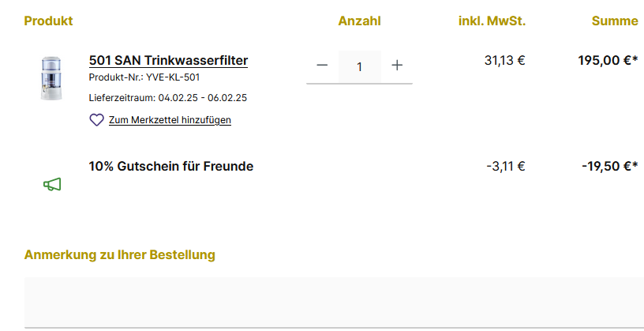Click the '10% Gutschein für Freunde' label
The height and width of the screenshot is (331, 644).
click(x=171, y=166)
